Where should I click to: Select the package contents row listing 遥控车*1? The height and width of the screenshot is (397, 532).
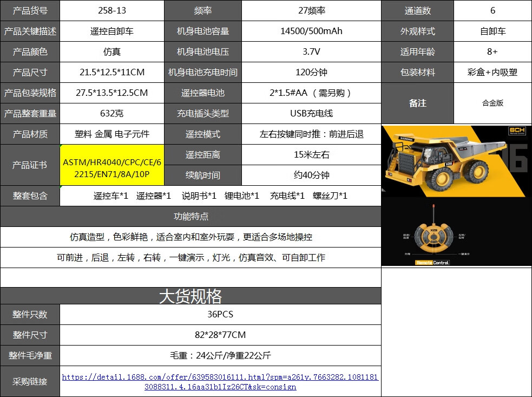(220, 196)
